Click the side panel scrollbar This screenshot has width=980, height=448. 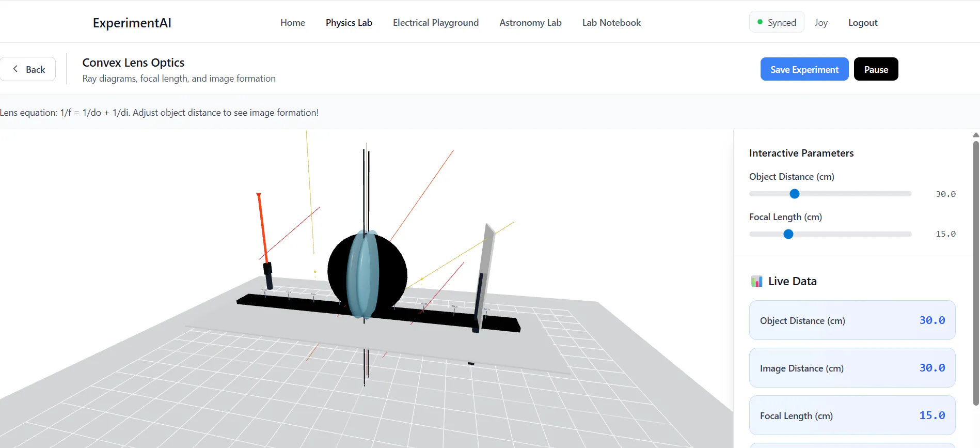click(x=976, y=272)
